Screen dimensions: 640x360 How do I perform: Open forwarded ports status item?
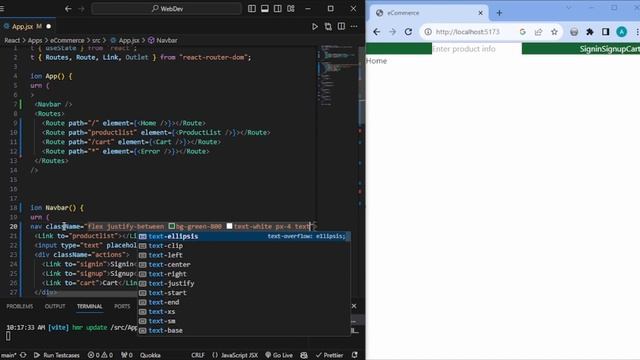click(127, 355)
